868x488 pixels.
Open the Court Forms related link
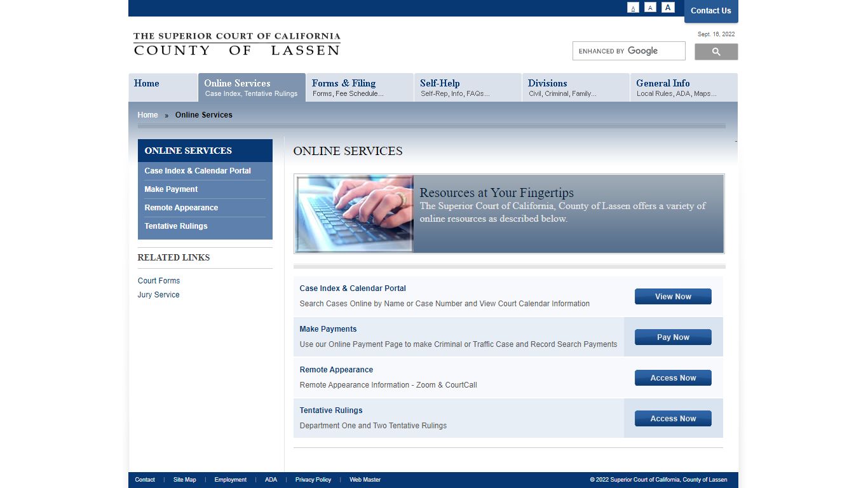tap(159, 281)
